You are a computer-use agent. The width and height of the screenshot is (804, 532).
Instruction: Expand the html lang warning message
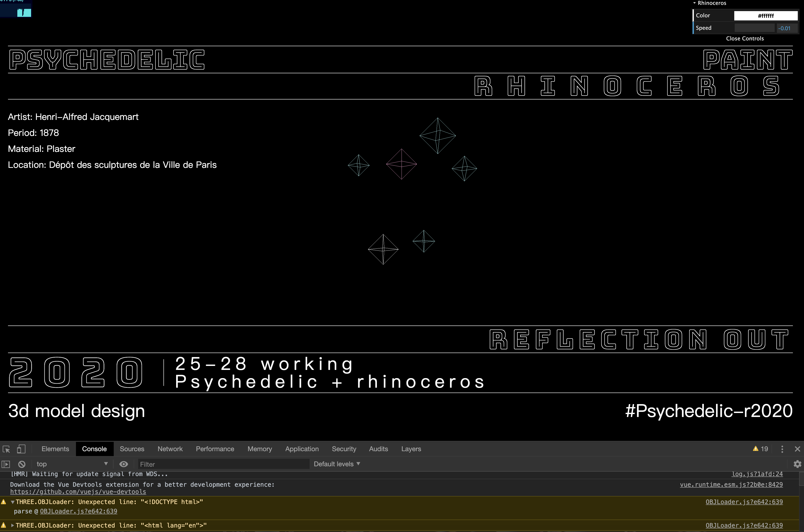pos(13,525)
